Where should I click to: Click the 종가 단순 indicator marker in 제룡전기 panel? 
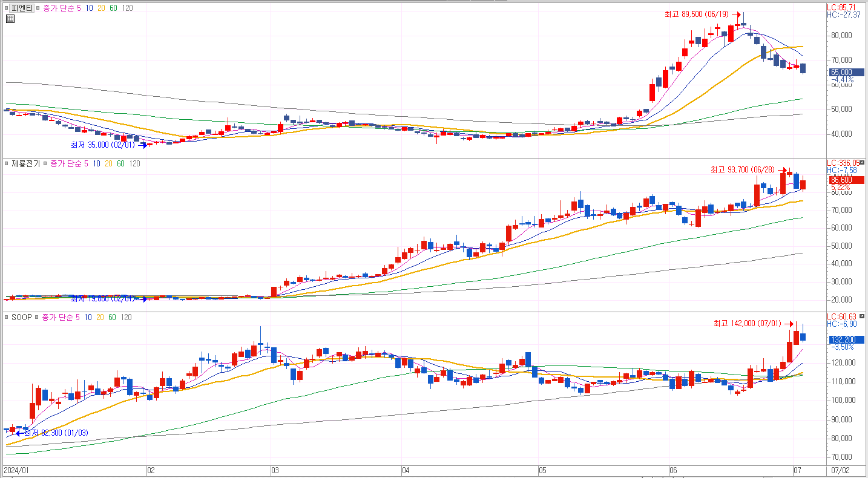point(45,163)
